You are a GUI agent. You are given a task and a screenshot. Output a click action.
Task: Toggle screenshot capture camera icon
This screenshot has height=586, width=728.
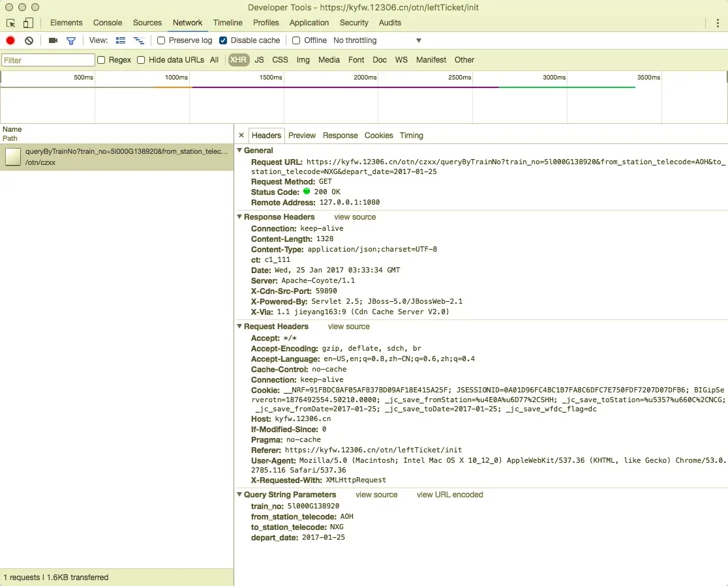coord(53,40)
